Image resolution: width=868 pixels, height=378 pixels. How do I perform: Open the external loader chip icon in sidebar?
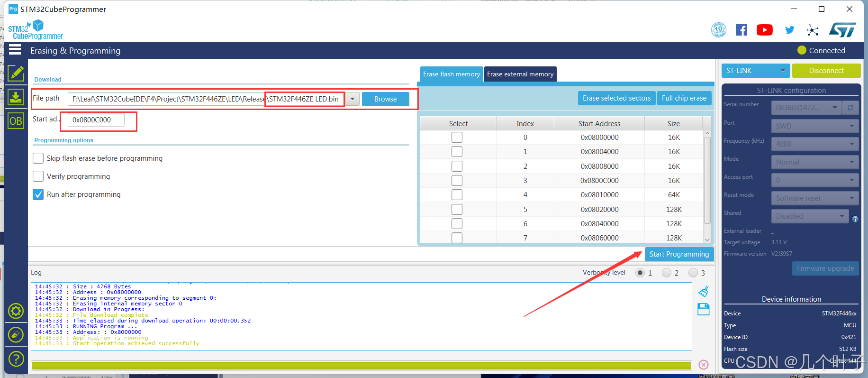pyautogui.click(x=16, y=335)
